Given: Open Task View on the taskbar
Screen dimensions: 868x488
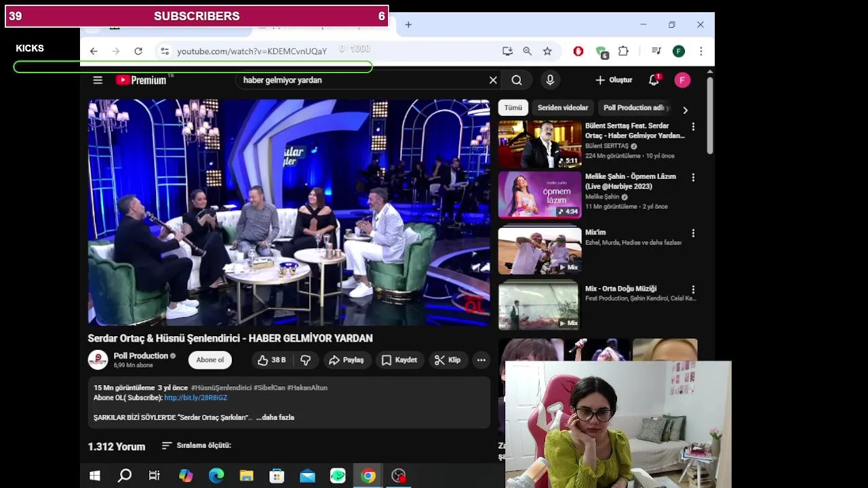Looking at the screenshot, I should click(155, 476).
